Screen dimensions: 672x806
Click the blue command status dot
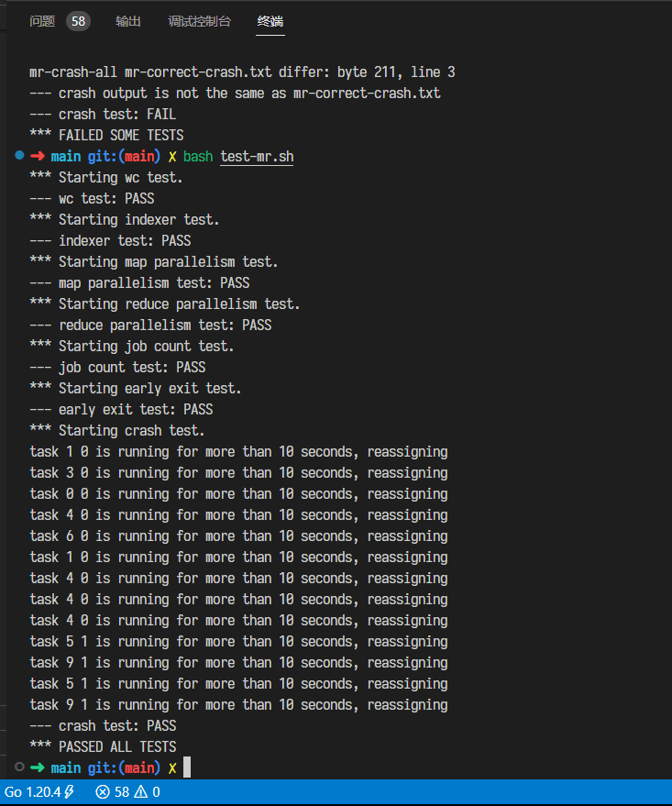pyautogui.click(x=19, y=155)
